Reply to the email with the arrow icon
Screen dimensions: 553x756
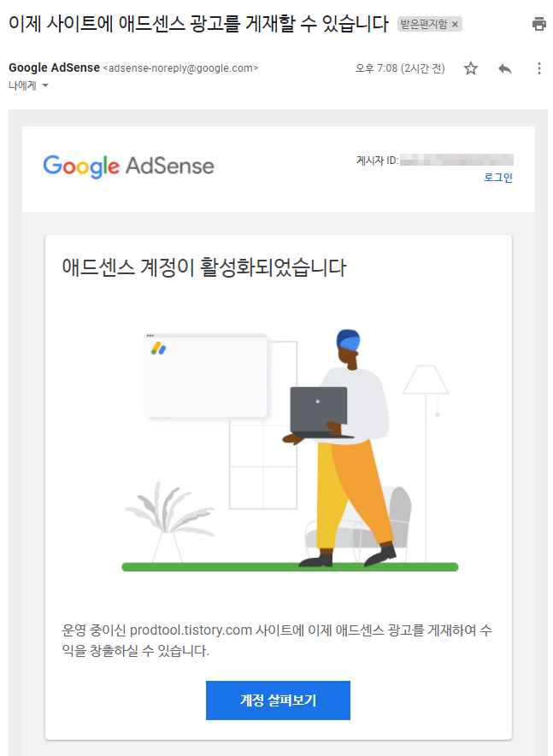click(505, 68)
